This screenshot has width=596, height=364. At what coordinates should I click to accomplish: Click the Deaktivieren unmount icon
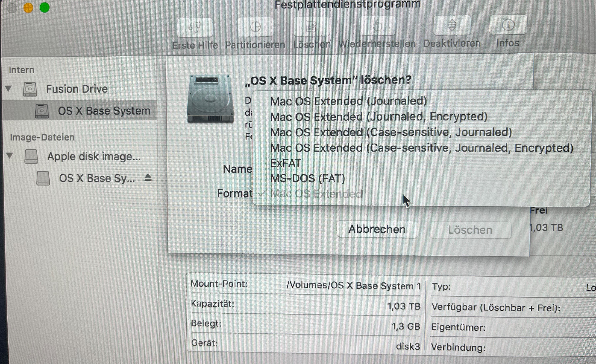pos(452,25)
